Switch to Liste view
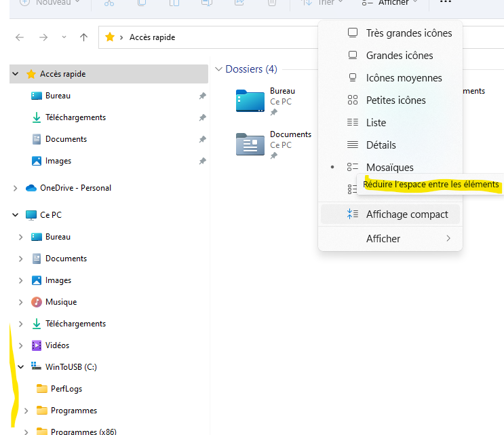504x435 pixels. pos(390,123)
